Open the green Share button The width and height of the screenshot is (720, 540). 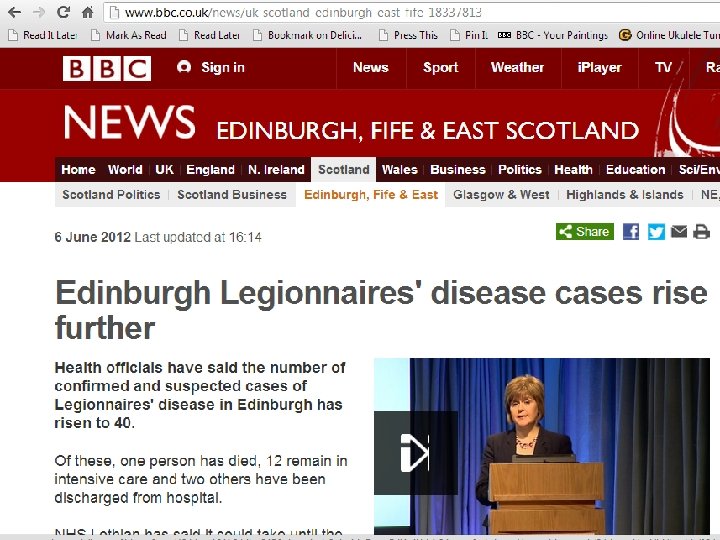(585, 231)
